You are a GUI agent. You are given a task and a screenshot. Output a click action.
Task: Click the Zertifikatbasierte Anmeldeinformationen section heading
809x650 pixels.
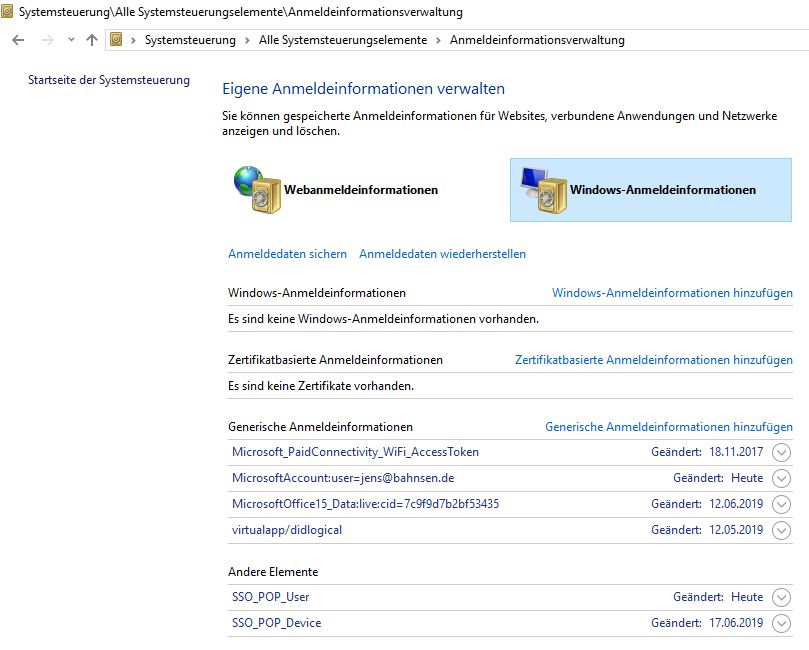pyautogui.click(x=335, y=360)
